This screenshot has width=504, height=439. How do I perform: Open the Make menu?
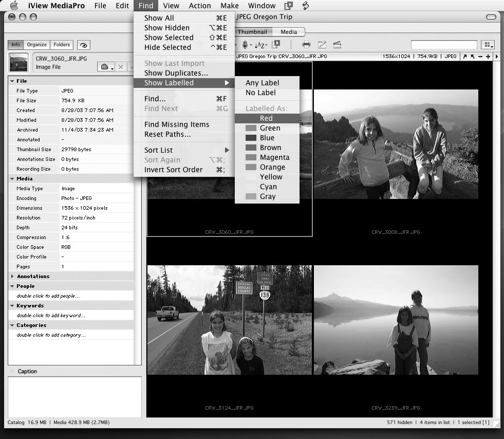coord(230,6)
